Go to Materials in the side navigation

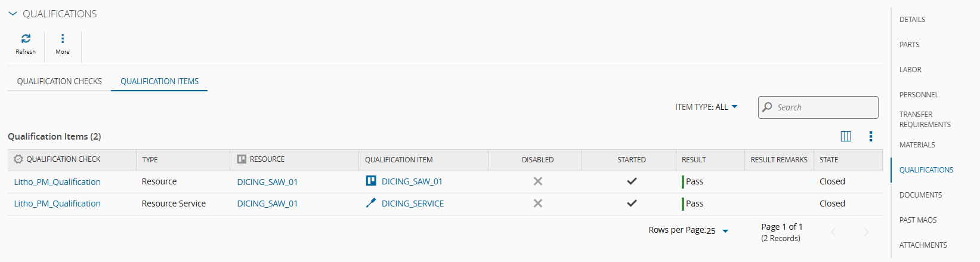coord(917,145)
